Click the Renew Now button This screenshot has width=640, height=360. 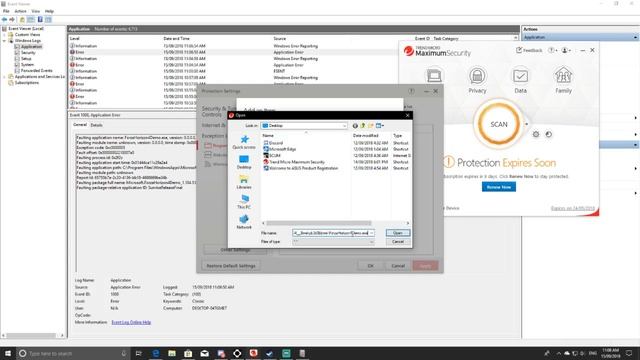(498, 187)
